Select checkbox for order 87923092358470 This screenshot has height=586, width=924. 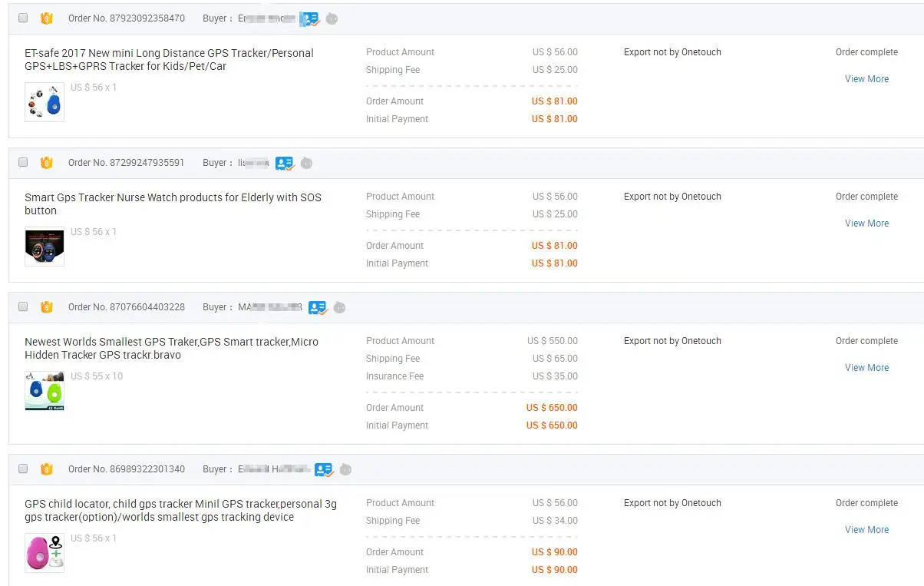pyautogui.click(x=23, y=18)
